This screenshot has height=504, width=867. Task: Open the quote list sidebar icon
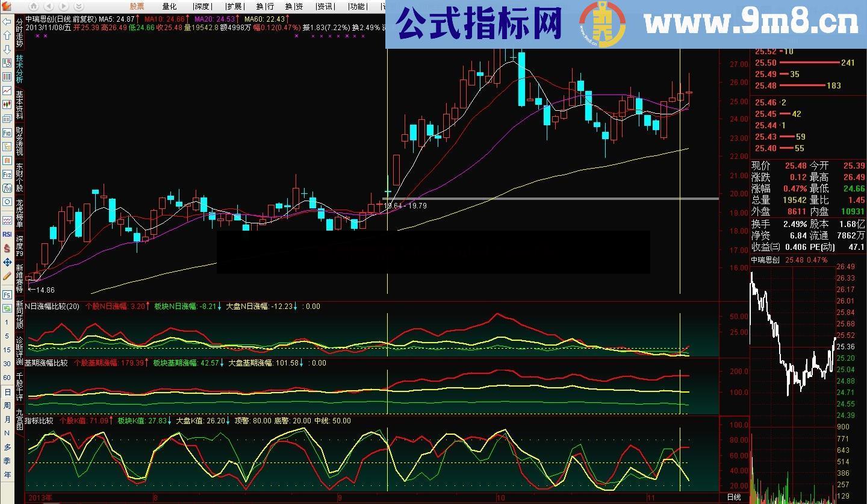(7, 63)
